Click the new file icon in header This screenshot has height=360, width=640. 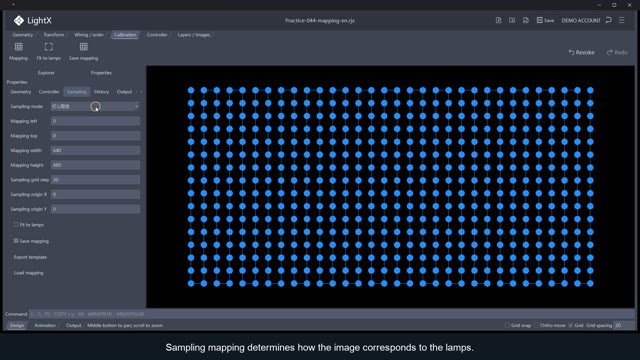(498, 20)
